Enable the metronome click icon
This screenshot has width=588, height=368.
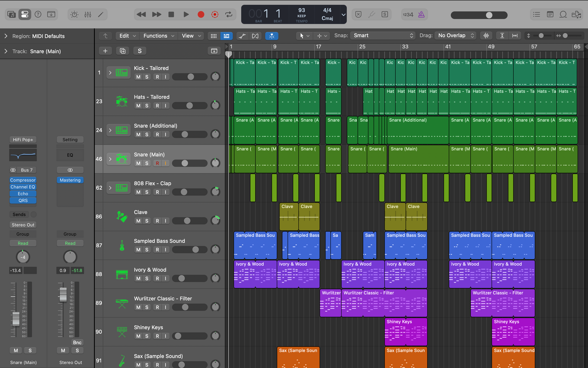click(421, 15)
